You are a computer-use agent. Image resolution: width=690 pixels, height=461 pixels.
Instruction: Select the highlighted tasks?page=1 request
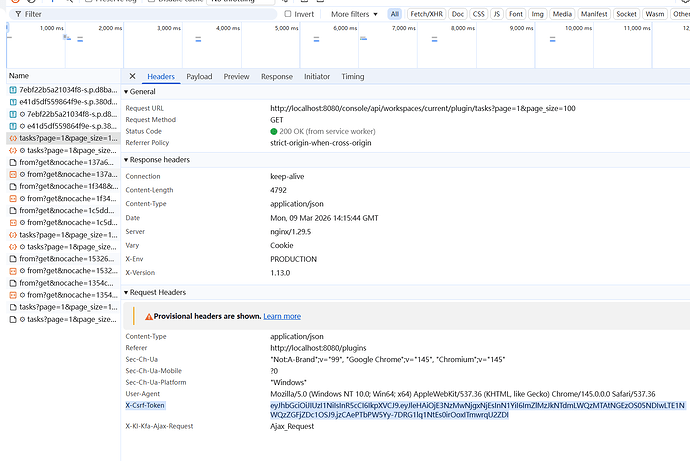pyautogui.click(x=65, y=138)
